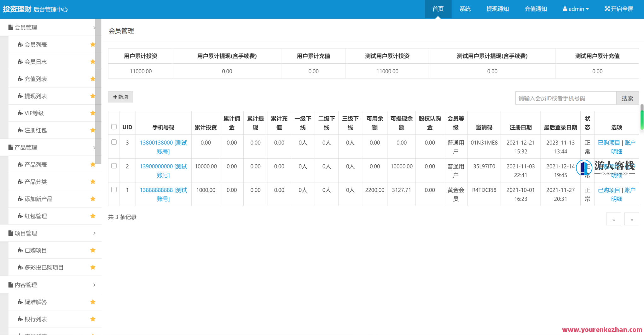This screenshot has height=335, width=644.
Task: Focus the member ID search field
Action: [x=566, y=98]
